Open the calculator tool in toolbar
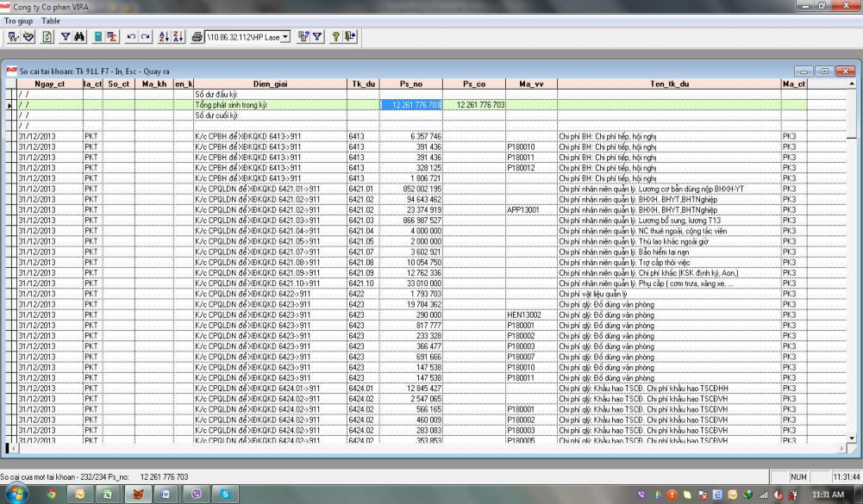 tap(99, 37)
